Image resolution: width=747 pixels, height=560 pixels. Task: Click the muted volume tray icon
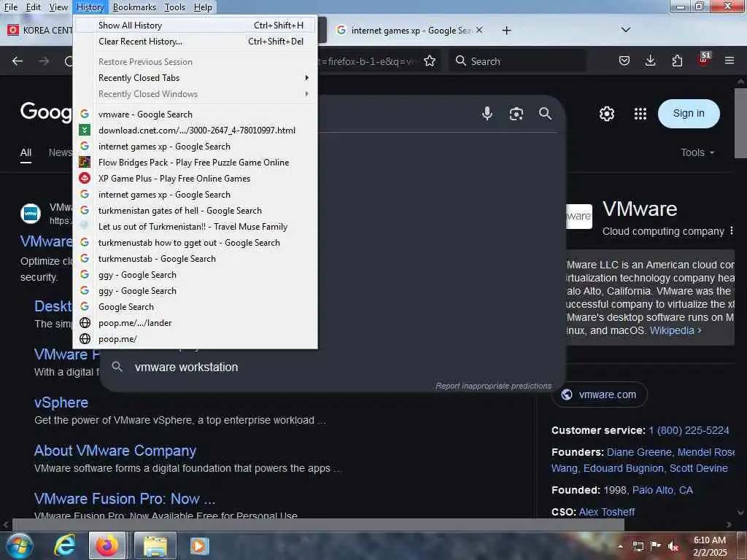pyautogui.click(x=673, y=546)
